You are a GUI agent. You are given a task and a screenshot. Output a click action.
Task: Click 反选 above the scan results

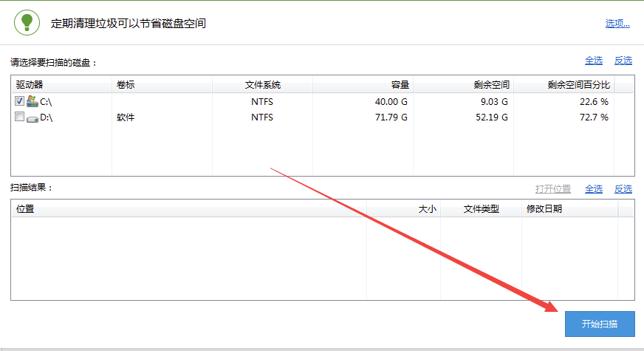pos(623,189)
